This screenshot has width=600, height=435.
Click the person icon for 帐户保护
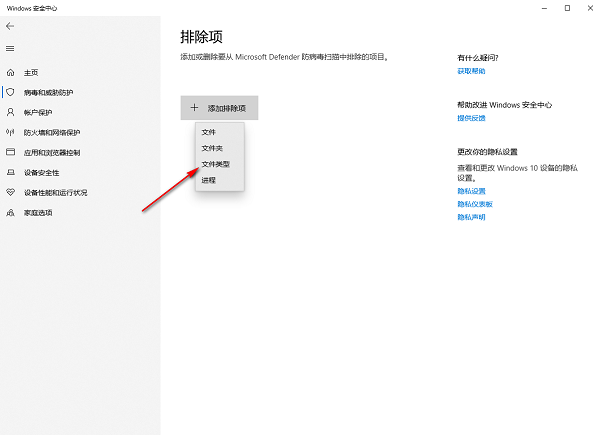pyautogui.click(x=11, y=112)
